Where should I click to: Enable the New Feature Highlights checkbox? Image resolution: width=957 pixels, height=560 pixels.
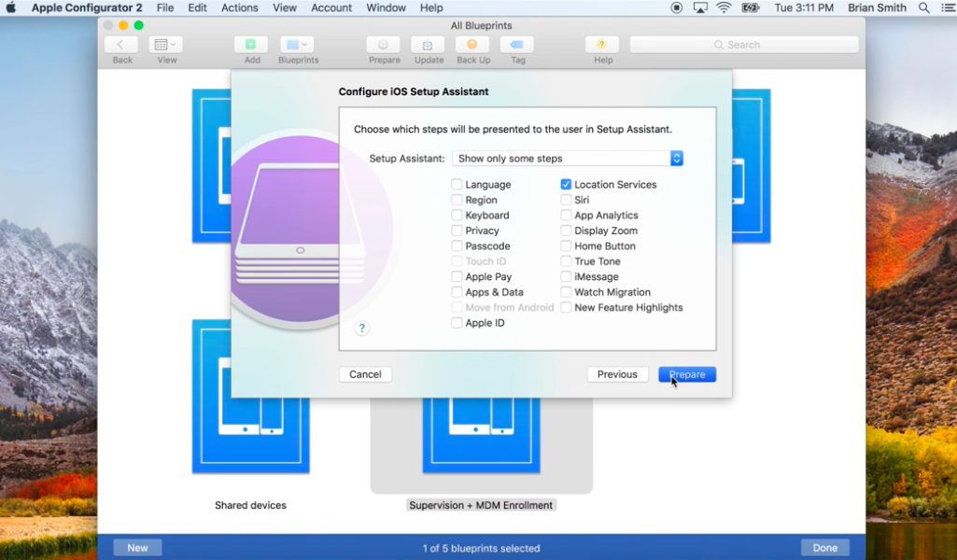point(566,307)
